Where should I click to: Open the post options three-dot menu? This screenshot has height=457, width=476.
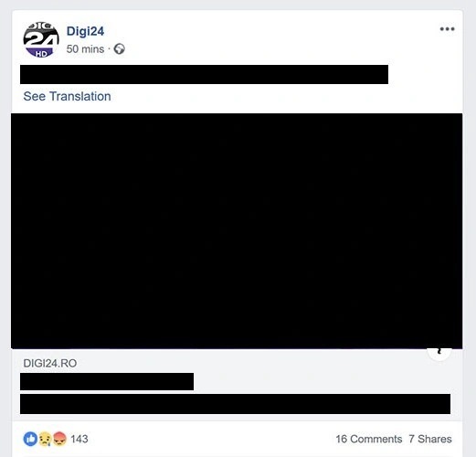tap(447, 29)
